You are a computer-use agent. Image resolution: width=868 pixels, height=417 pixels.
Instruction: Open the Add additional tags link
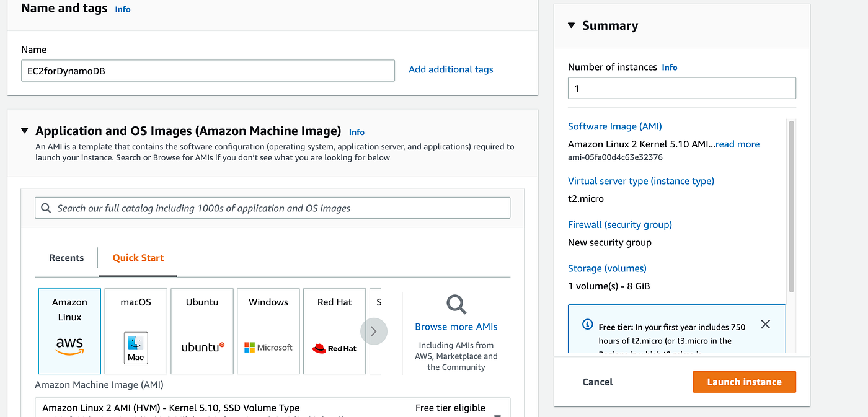pos(451,69)
